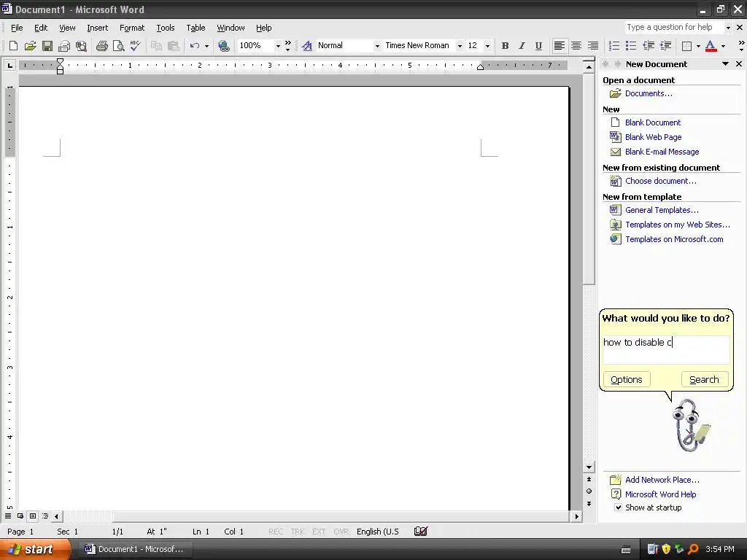Viewport: 747px width, 560px height.
Task: Increase the paragraph indent
Action: coord(665,46)
